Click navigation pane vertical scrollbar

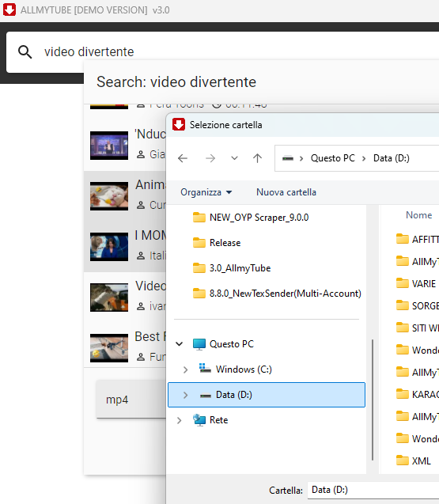click(x=373, y=400)
